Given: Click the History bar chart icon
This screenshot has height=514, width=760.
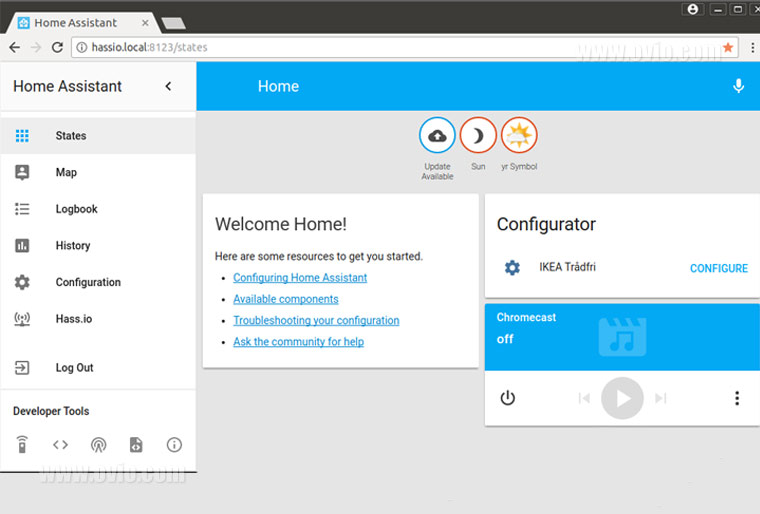Looking at the screenshot, I should pyautogui.click(x=22, y=245).
